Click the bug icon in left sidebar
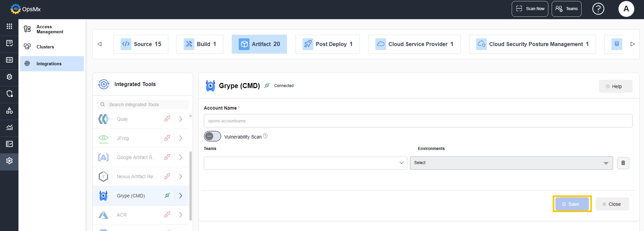644x231 pixels. (x=9, y=77)
